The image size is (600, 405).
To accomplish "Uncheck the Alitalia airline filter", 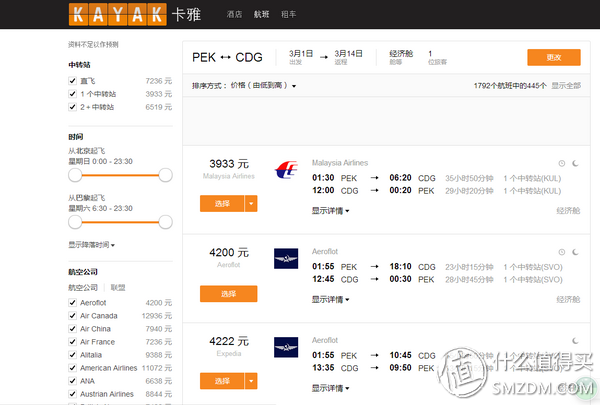I will click(x=72, y=355).
